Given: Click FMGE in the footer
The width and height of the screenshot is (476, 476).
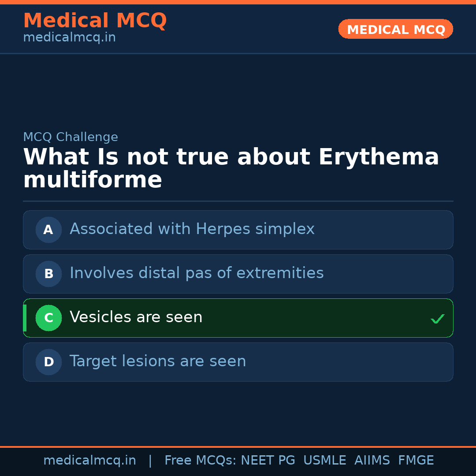Looking at the screenshot, I should (416, 461).
